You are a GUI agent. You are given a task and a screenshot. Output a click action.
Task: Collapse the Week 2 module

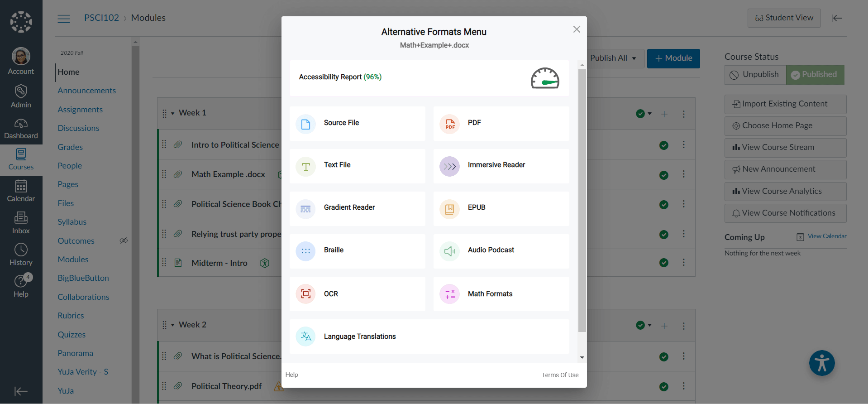[173, 325]
